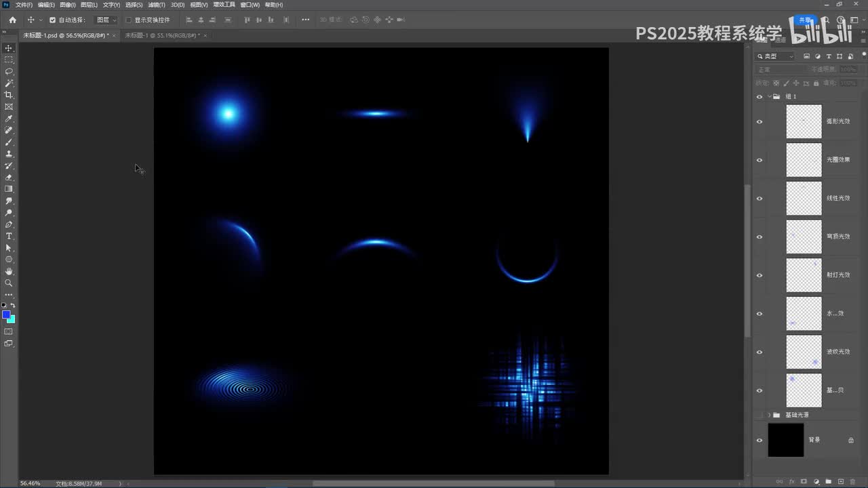Viewport: 868px width, 488px height.
Task: Select the Lasso tool
Action: pos(9,71)
